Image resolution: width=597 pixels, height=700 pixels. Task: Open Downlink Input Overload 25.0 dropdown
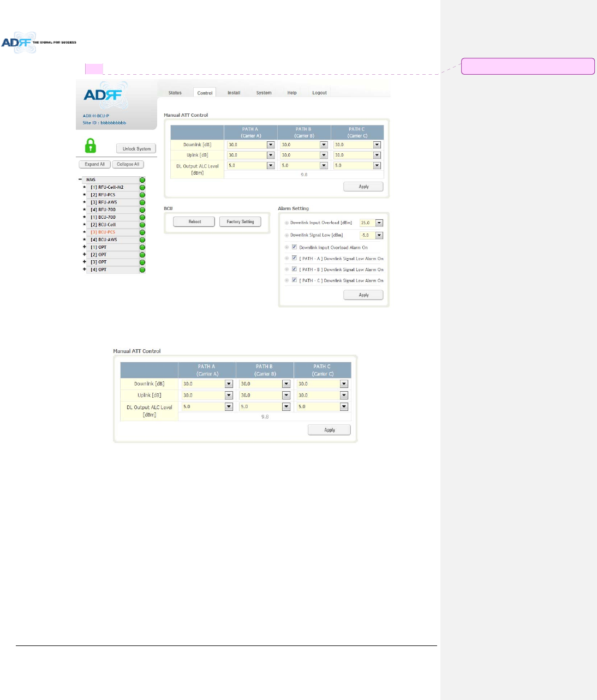372,223
